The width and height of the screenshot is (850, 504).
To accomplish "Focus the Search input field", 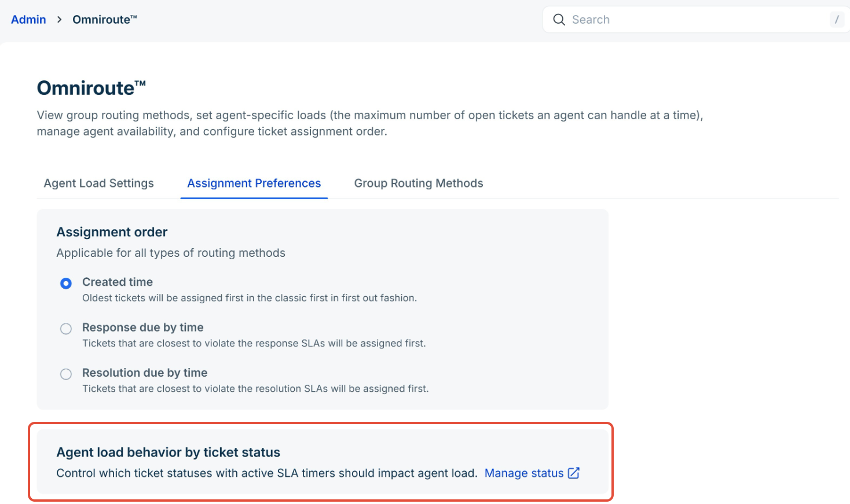I will pos(697,20).
